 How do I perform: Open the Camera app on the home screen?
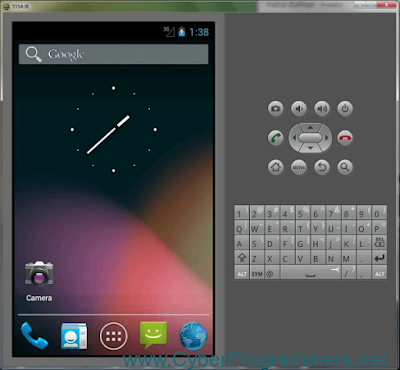(39, 281)
